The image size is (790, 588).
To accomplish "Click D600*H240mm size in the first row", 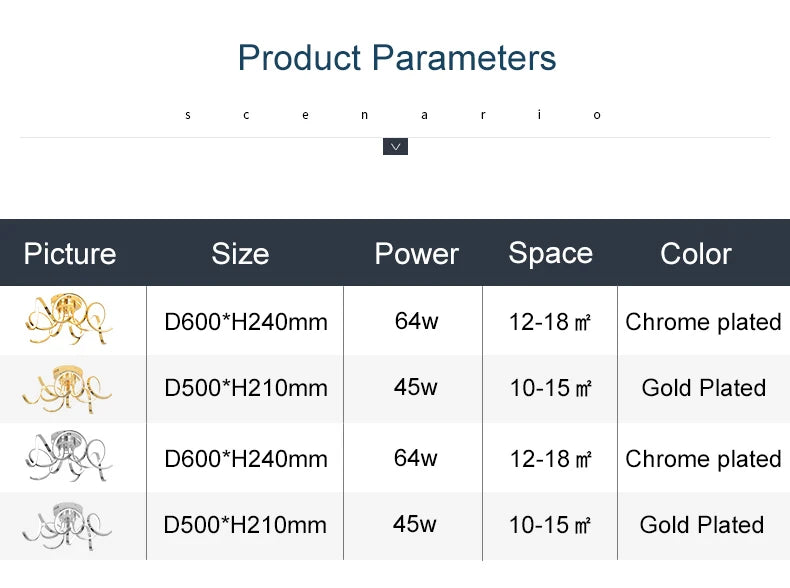I will click(x=246, y=322).
